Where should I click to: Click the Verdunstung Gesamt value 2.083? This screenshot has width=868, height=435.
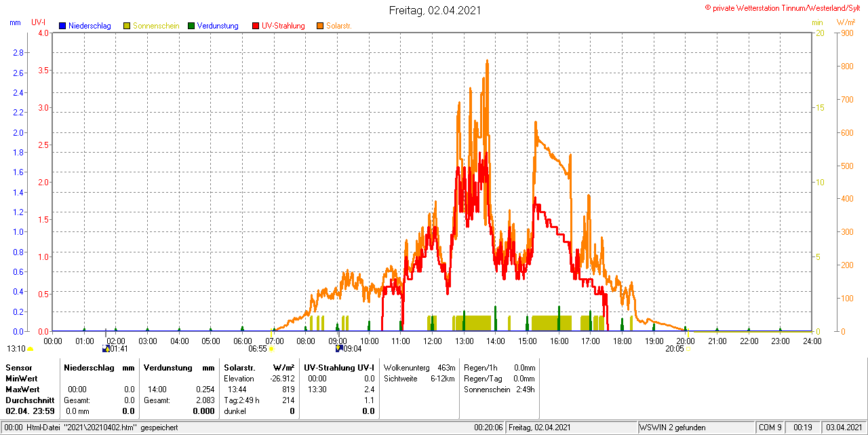point(204,400)
